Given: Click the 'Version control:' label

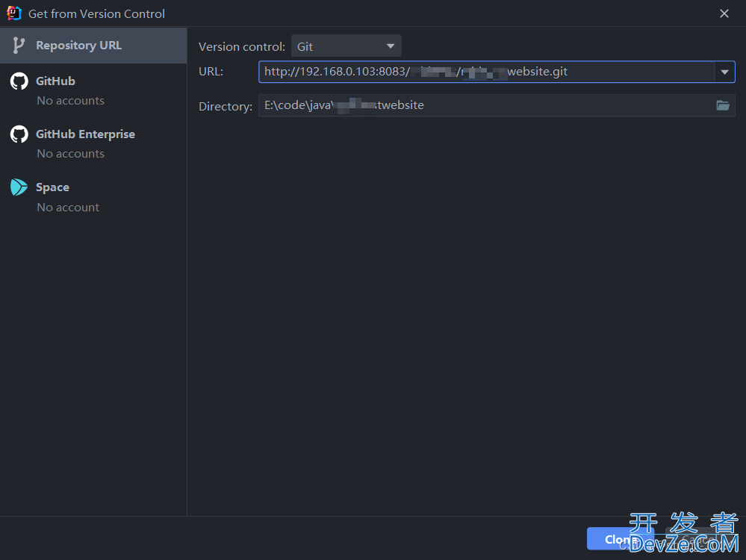Looking at the screenshot, I should pyautogui.click(x=242, y=46).
